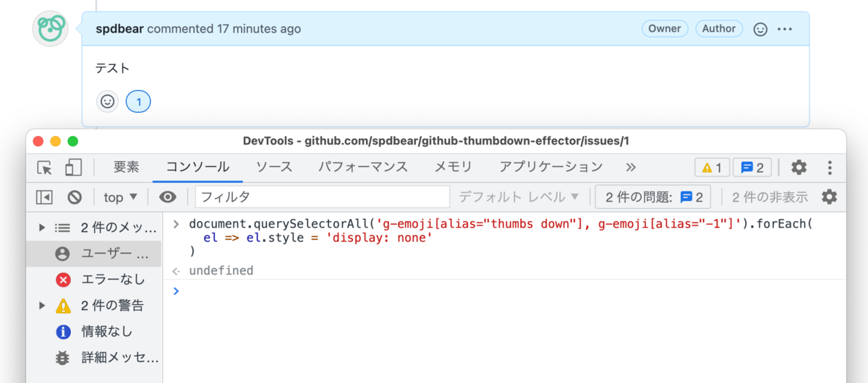This screenshot has height=383, width=868.
Task: Switch to the 要素 tab
Action: (x=127, y=167)
